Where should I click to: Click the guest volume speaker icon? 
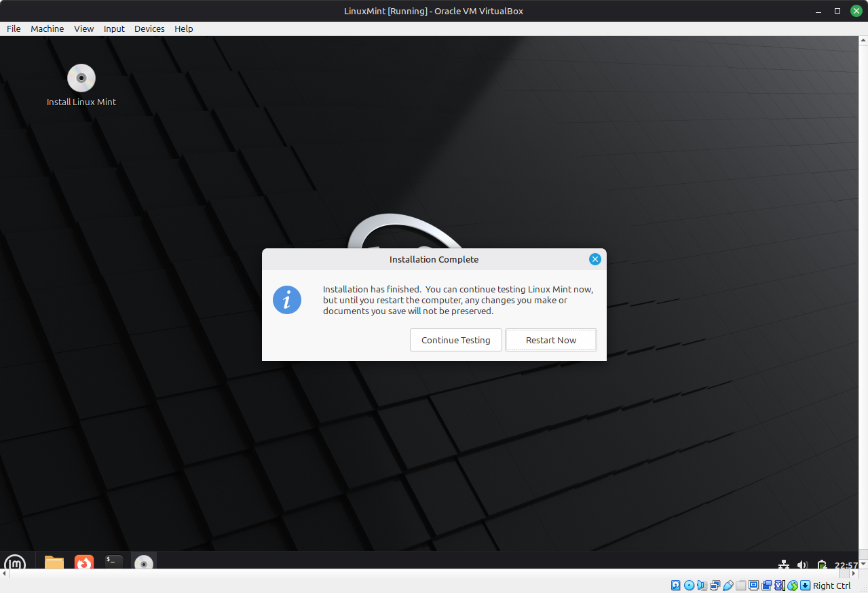(x=803, y=565)
